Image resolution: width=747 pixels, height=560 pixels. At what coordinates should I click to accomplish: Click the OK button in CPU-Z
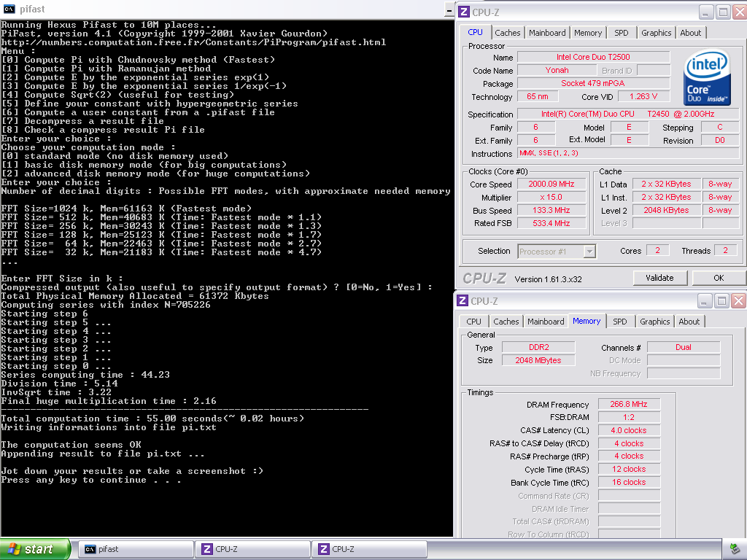click(x=719, y=278)
